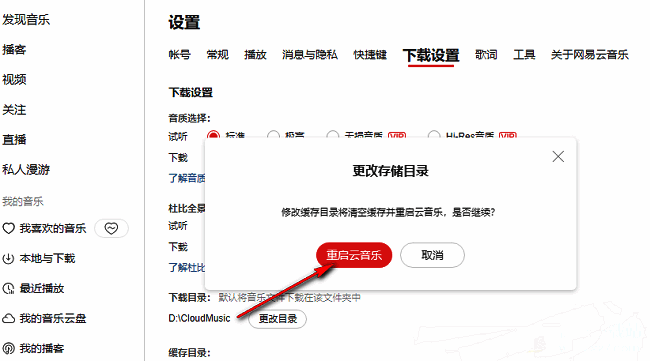Screen dimensions: 650x361
Task: Click the download icon for 本地与下载
Action: point(8,259)
